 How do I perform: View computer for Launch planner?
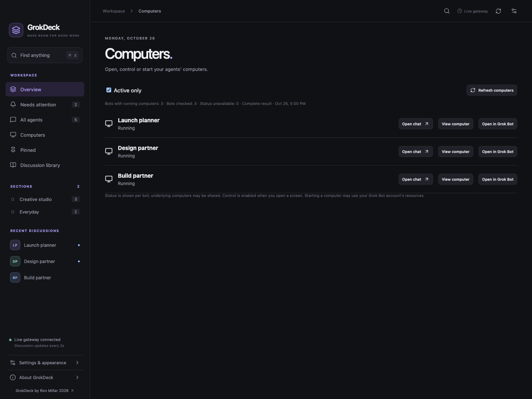(x=456, y=124)
